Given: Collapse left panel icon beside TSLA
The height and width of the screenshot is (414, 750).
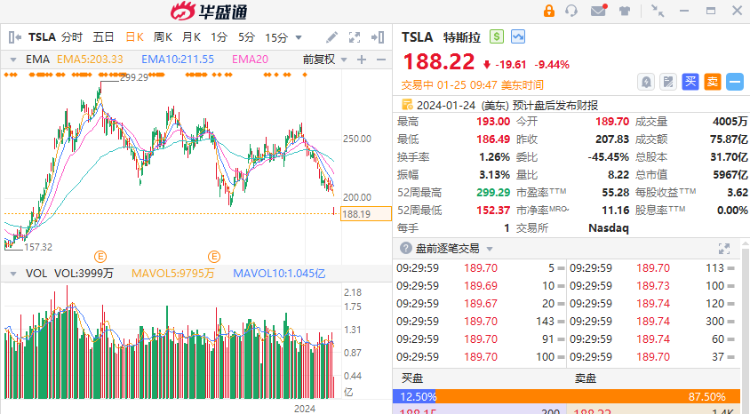Looking at the screenshot, I should 14,37.
